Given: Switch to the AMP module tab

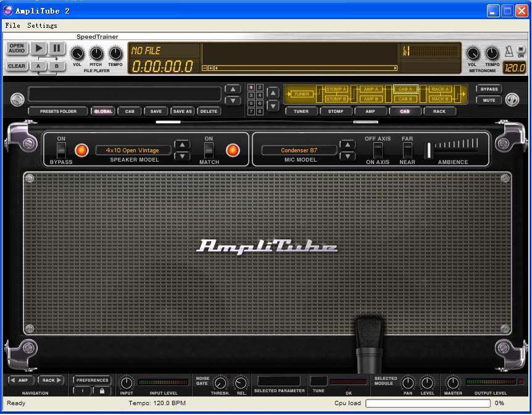Looking at the screenshot, I should coord(370,112).
